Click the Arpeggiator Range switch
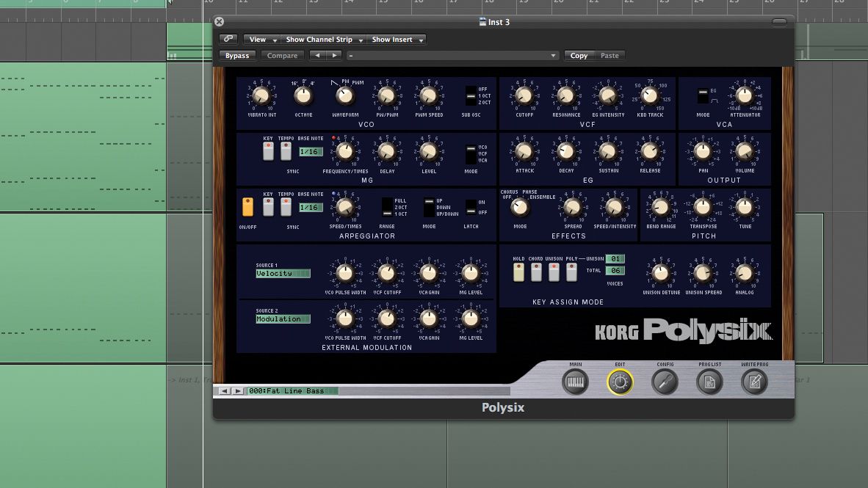 tap(387, 208)
